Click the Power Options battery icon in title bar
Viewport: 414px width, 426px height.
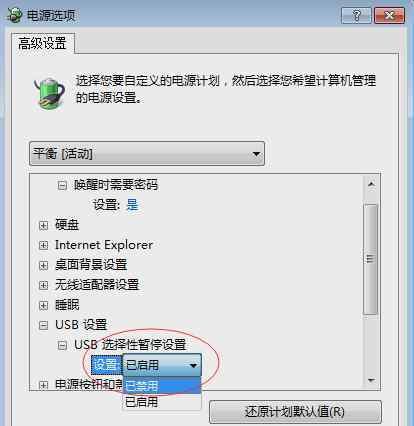pos(14,15)
